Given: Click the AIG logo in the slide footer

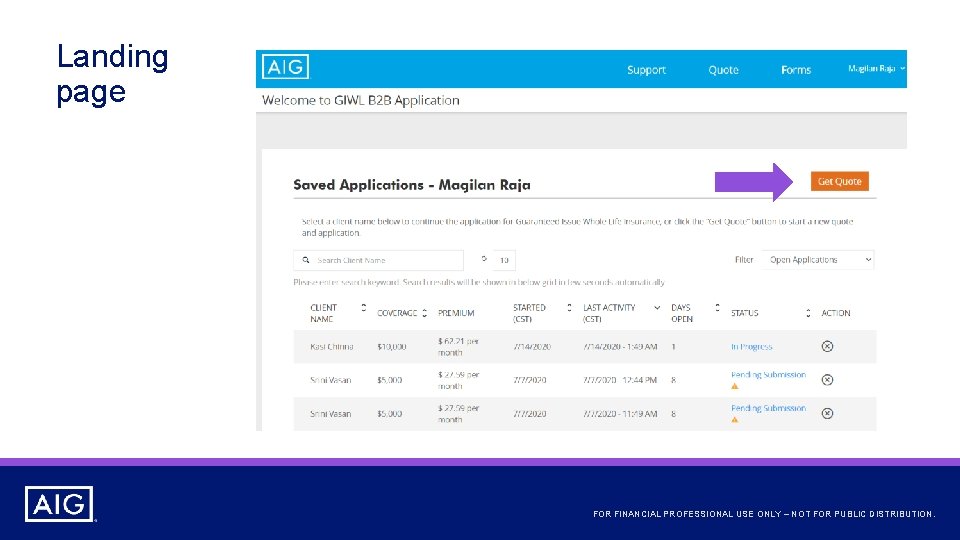Looking at the screenshot, I should click(59, 504).
